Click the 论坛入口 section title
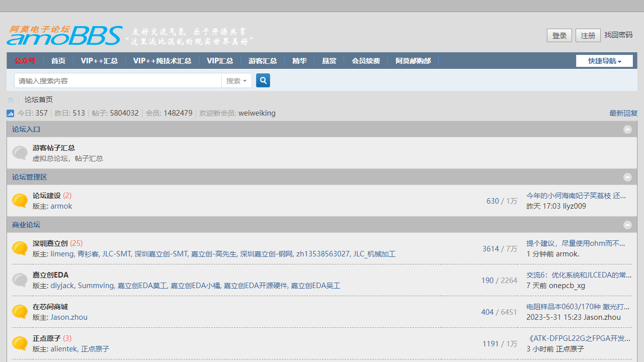This screenshot has width=644, height=362. tap(26, 129)
